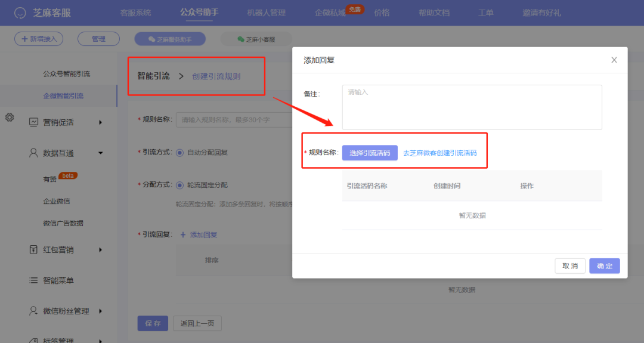644x343 pixels.
Task: Click the 引流活码名称 column header
Action: coord(367,186)
